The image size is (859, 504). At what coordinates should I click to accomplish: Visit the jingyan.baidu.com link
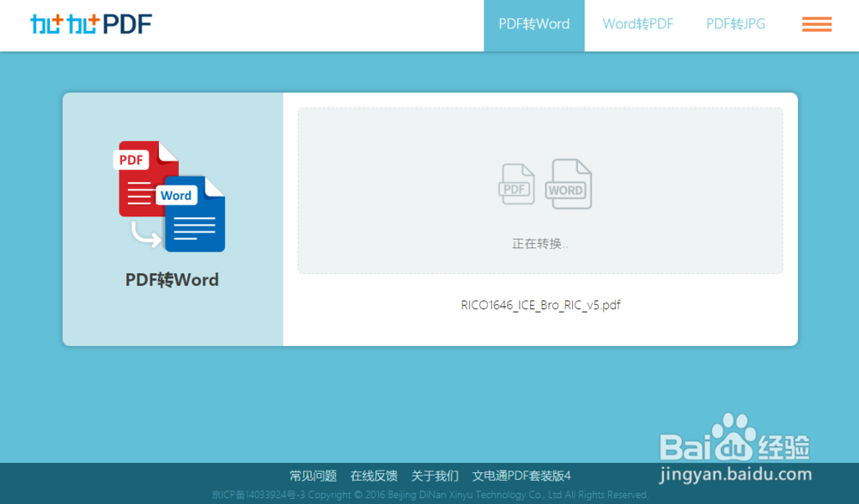[x=734, y=473]
